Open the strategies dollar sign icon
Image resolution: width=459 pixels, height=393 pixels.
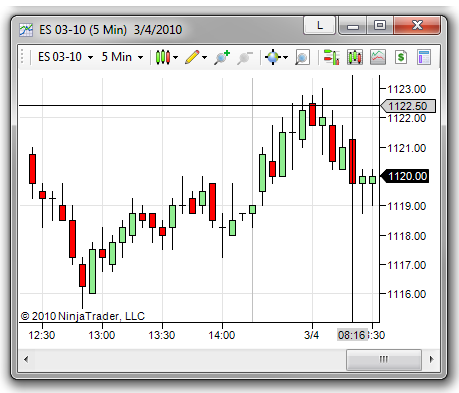click(x=401, y=57)
